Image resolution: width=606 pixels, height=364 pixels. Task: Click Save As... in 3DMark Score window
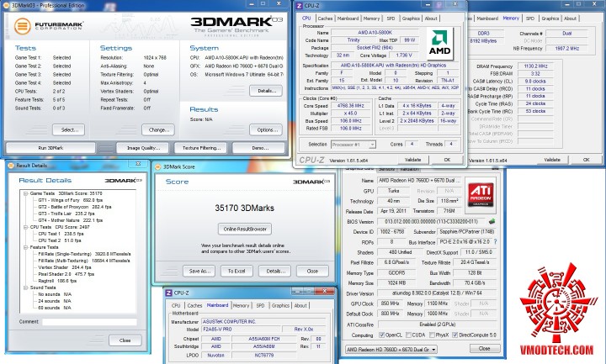[199, 271]
